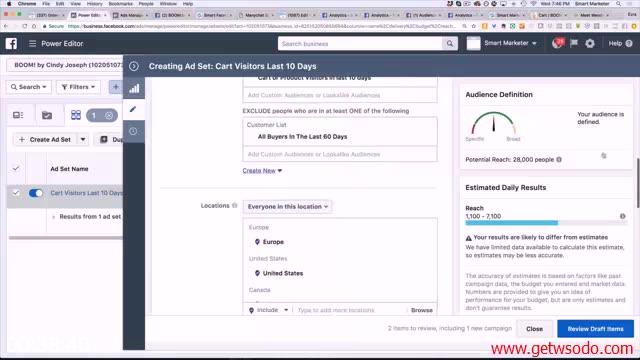Open the Create New dropdown
Viewport: 640px width, 360px height.
(x=262, y=171)
